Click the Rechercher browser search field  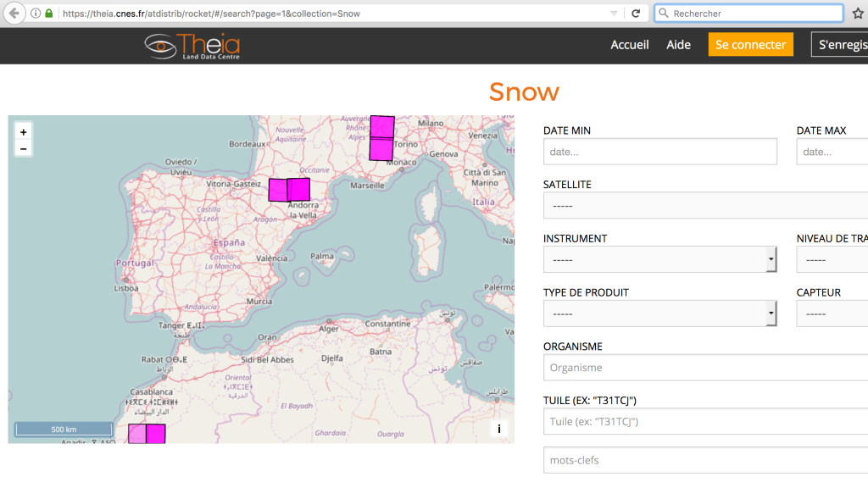748,14
